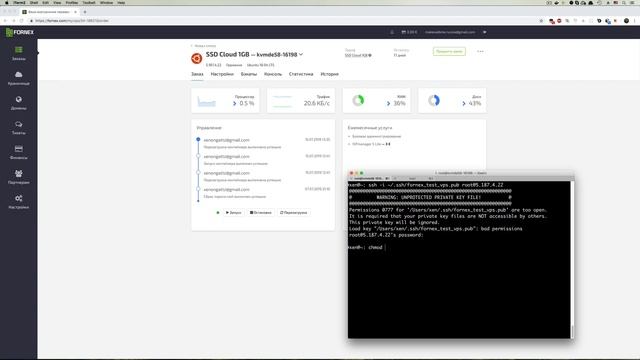Switch to the История tab
The image size is (640, 360).
pos(329,74)
